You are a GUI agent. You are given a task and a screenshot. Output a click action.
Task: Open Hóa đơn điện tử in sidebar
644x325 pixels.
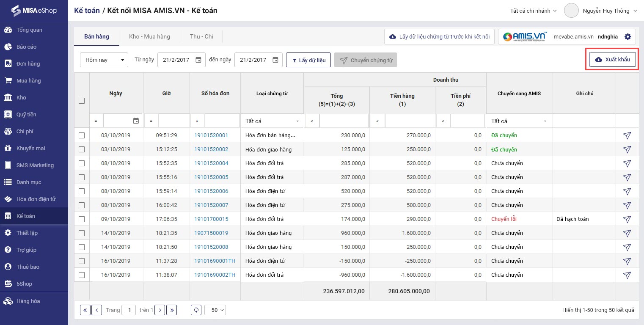point(36,199)
